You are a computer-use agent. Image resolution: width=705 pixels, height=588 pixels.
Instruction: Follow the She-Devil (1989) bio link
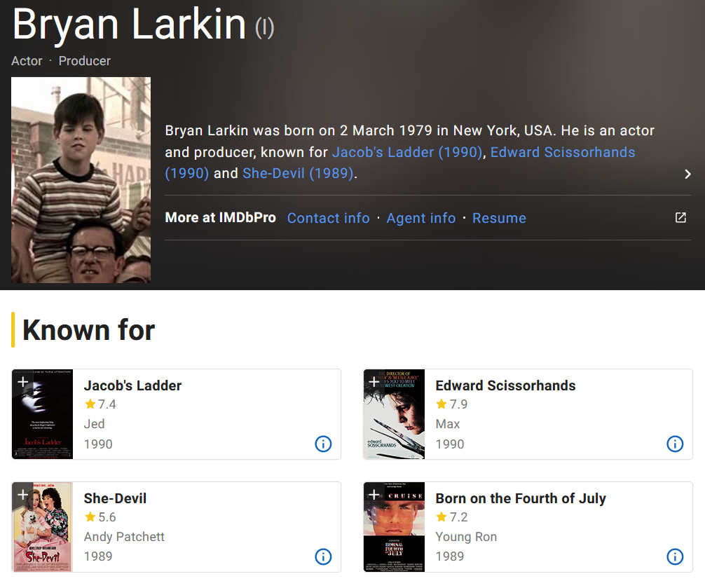pyautogui.click(x=298, y=173)
